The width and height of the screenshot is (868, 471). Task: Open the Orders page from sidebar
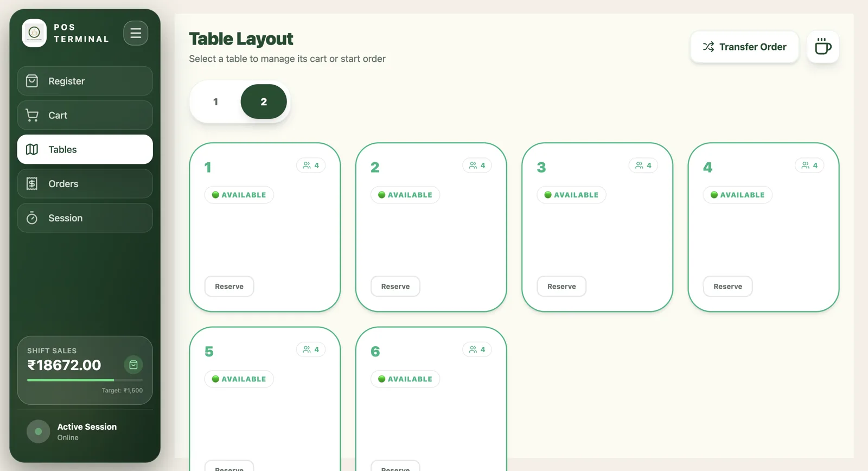point(85,183)
